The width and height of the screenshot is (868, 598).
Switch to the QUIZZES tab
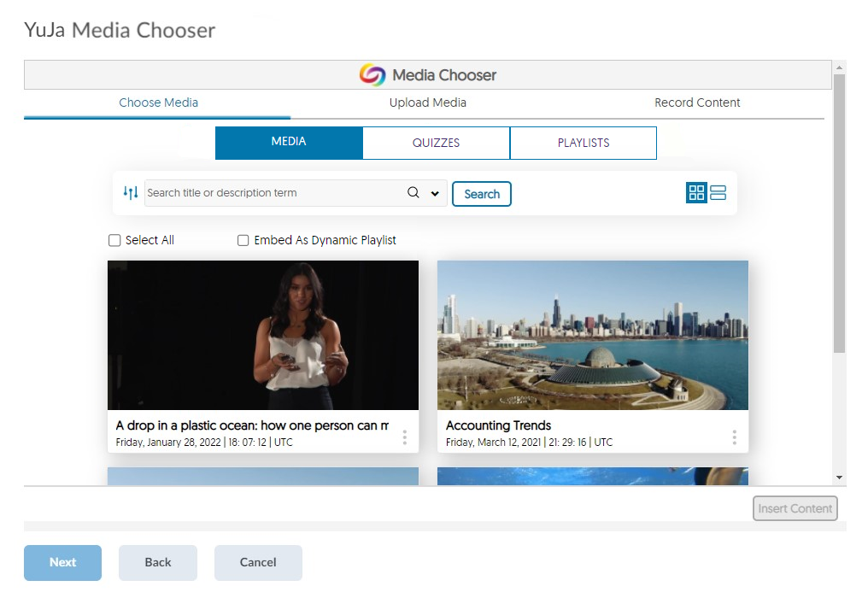tap(436, 143)
